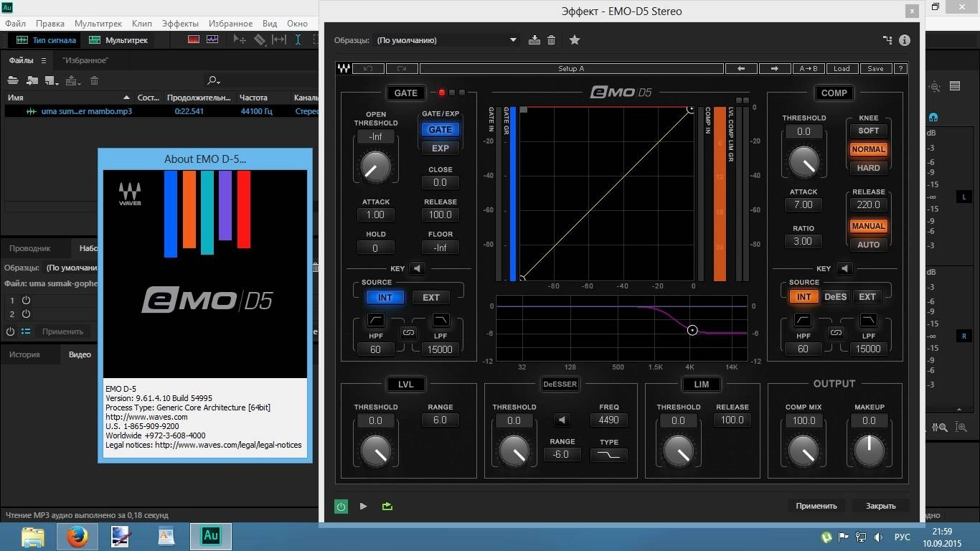Toggle the DeESSER section button
980x551 pixels.
point(560,385)
